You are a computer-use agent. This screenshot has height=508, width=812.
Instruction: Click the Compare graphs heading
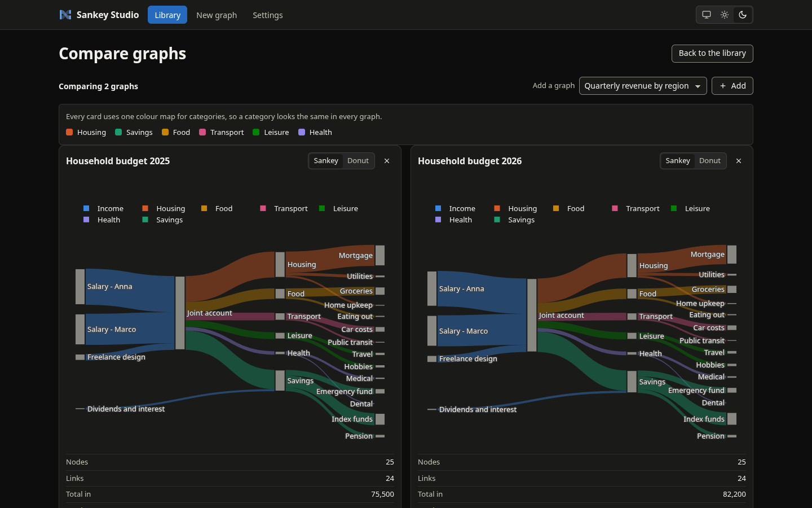click(122, 54)
